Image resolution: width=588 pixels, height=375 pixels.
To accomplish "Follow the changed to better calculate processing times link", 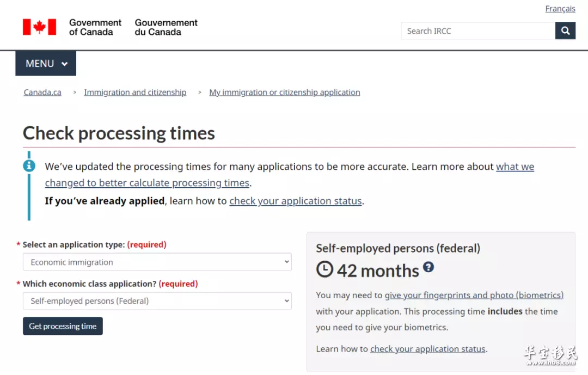I will [x=147, y=183].
